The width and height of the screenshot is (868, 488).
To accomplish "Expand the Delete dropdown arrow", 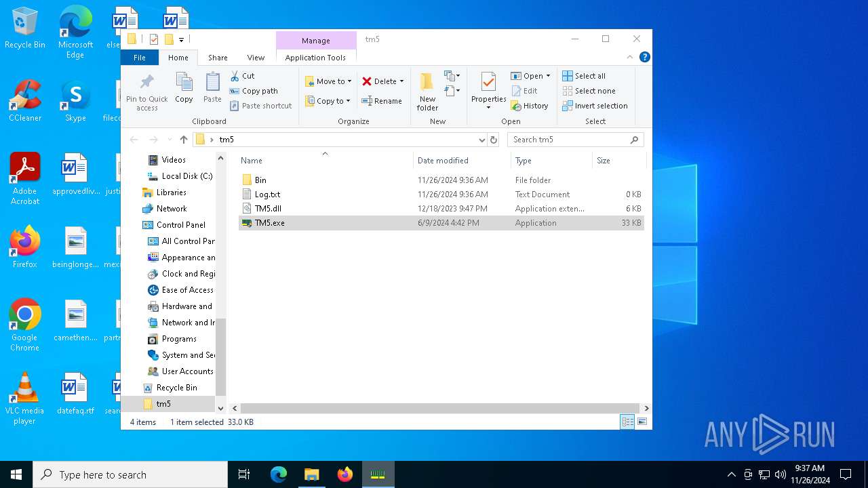I will (401, 81).
